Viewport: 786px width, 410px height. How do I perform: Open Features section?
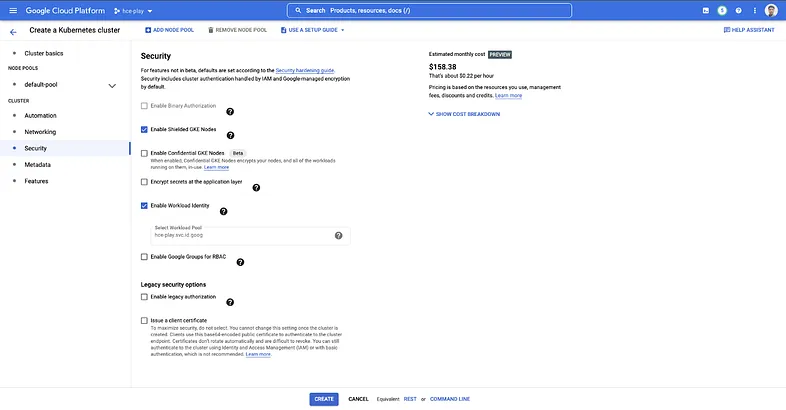tap(37, 181)
